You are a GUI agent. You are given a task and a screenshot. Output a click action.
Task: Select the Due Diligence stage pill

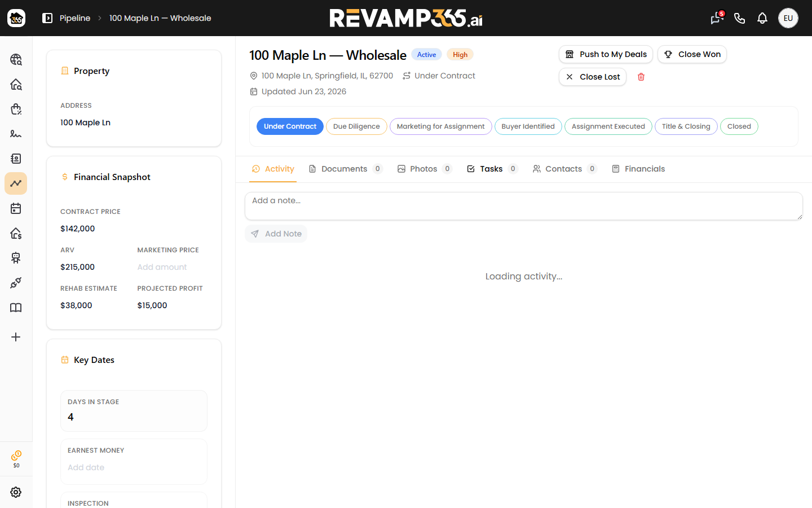356,126
